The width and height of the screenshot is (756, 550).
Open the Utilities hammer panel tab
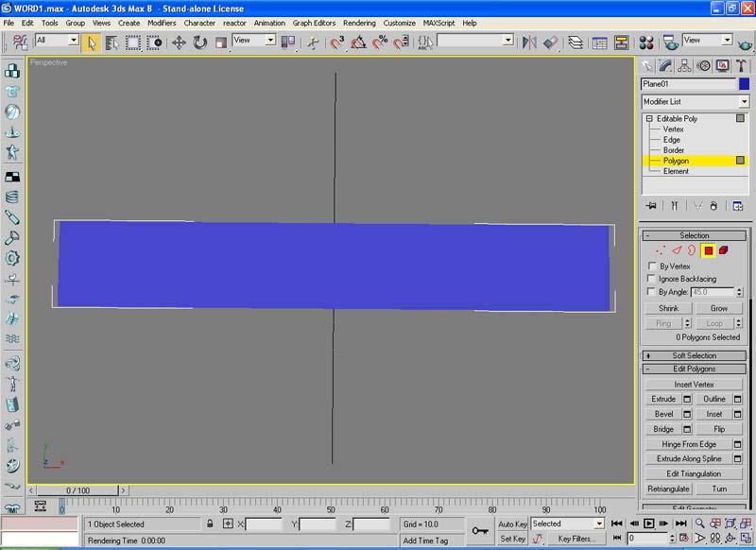tap(741, 65)
